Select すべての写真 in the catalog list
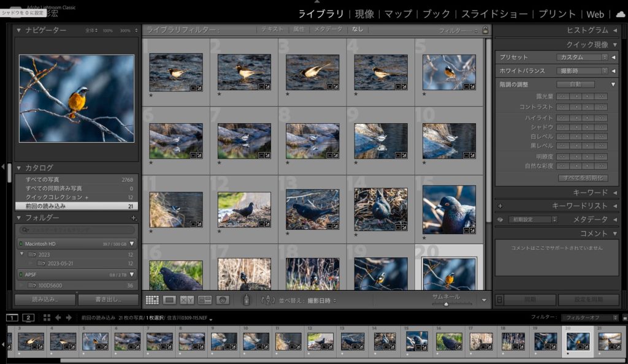 pyautogui.click(x=43, y=180)
